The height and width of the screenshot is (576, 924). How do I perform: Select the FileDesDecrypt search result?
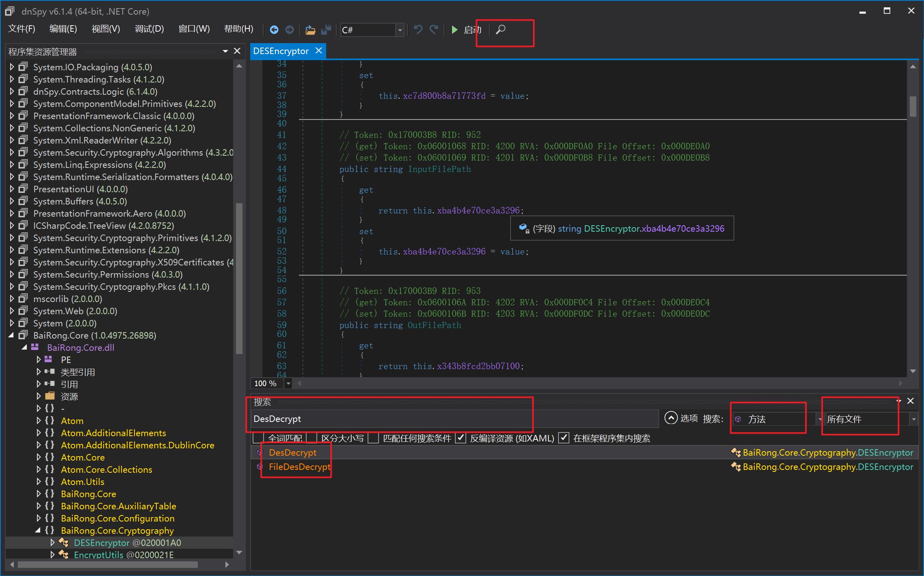tap(585, 467)
